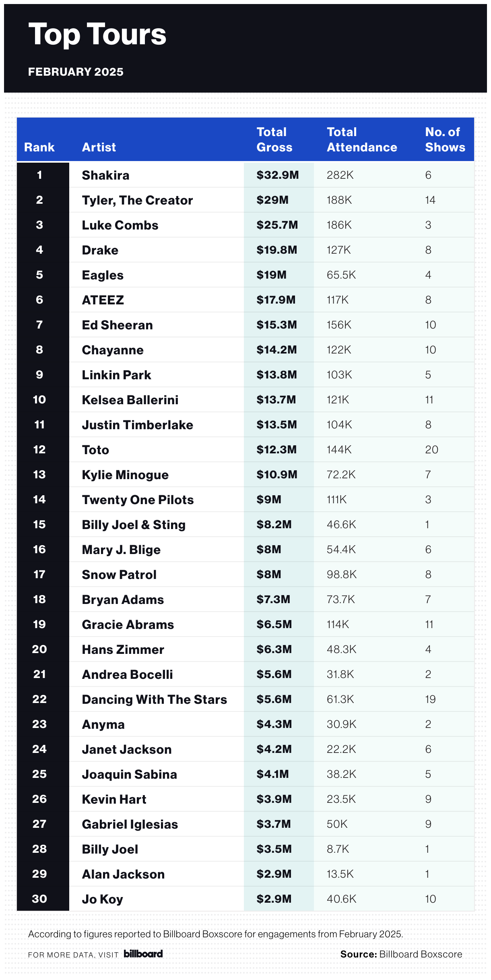
Task: Click the FEBRUARY 2025 subtitle
Action: coord(76,72)
